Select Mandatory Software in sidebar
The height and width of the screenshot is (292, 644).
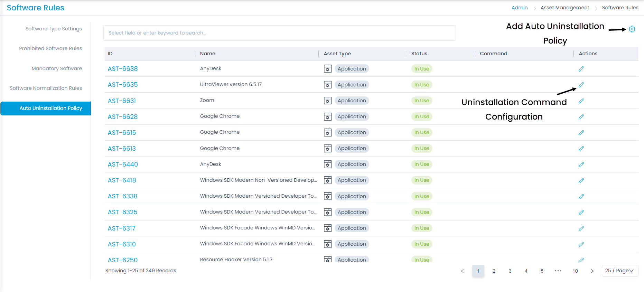(57, 68)
